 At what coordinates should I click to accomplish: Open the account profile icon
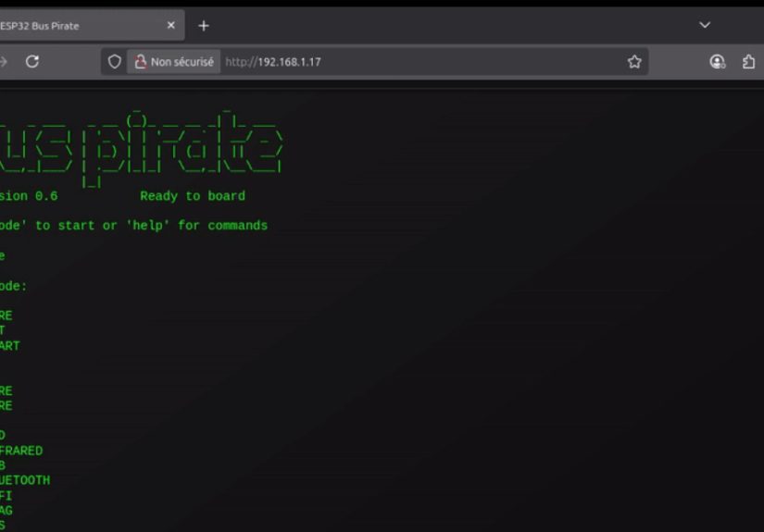point(717,62)
